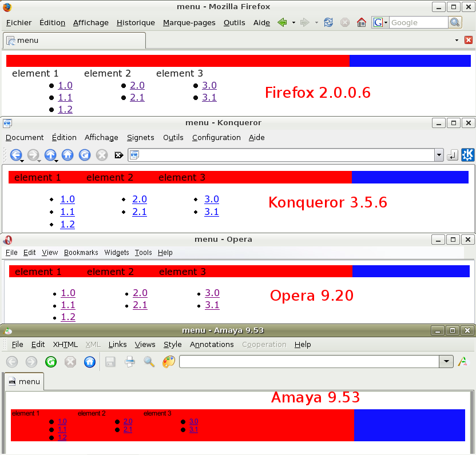Open Firefox back history dropdown arrow
This screenshot has width=476, height=455.
(293, 23)
